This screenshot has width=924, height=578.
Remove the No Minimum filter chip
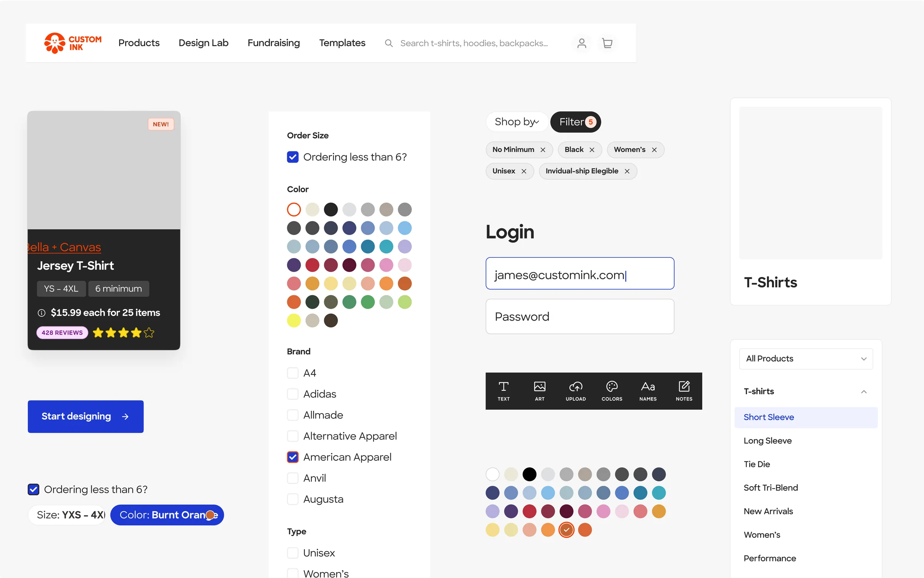(x=543, y=150)
